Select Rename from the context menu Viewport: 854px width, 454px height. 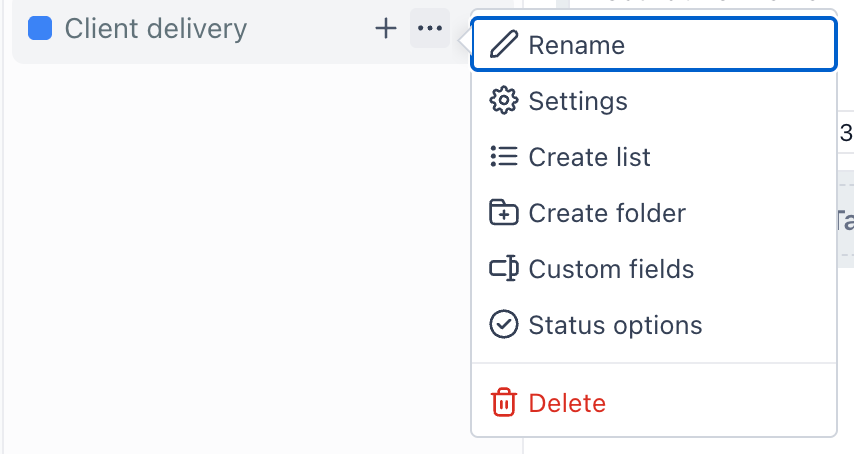tap(654, 45)
